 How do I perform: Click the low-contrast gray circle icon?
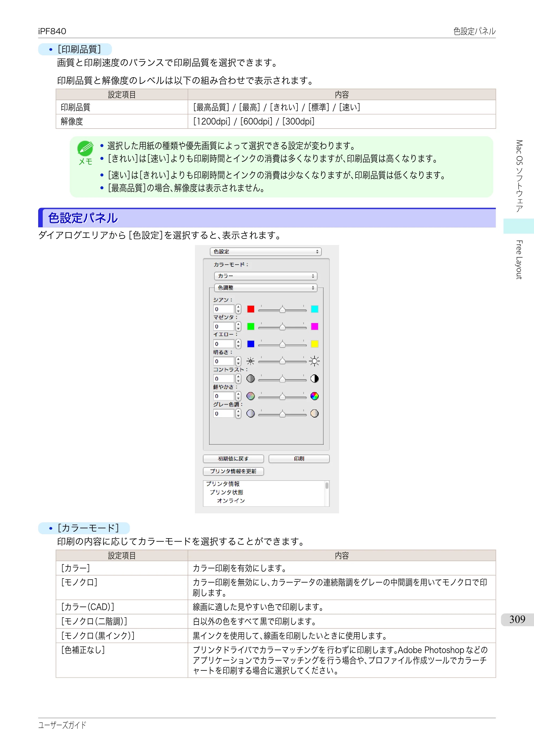pos(251,379)
